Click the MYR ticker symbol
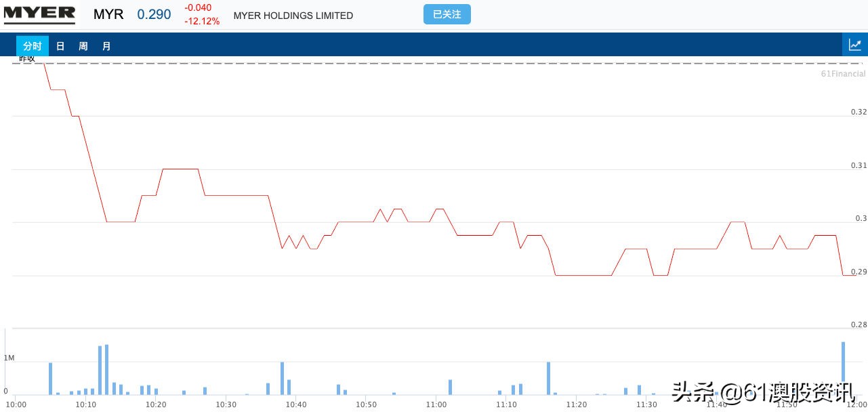Screen dimensions: 868x416 pyautogui.click(x=108, y=14)
